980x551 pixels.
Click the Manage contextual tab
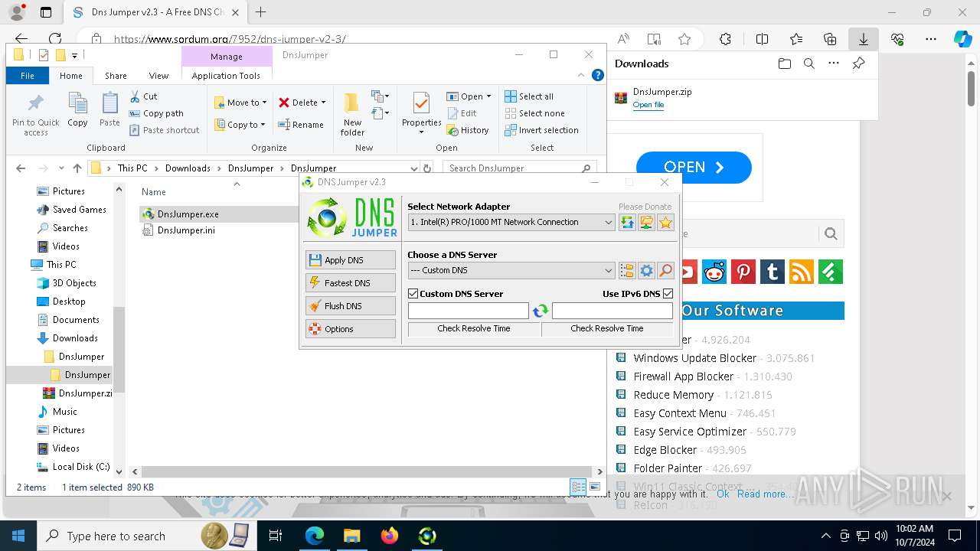click(227, 57)
